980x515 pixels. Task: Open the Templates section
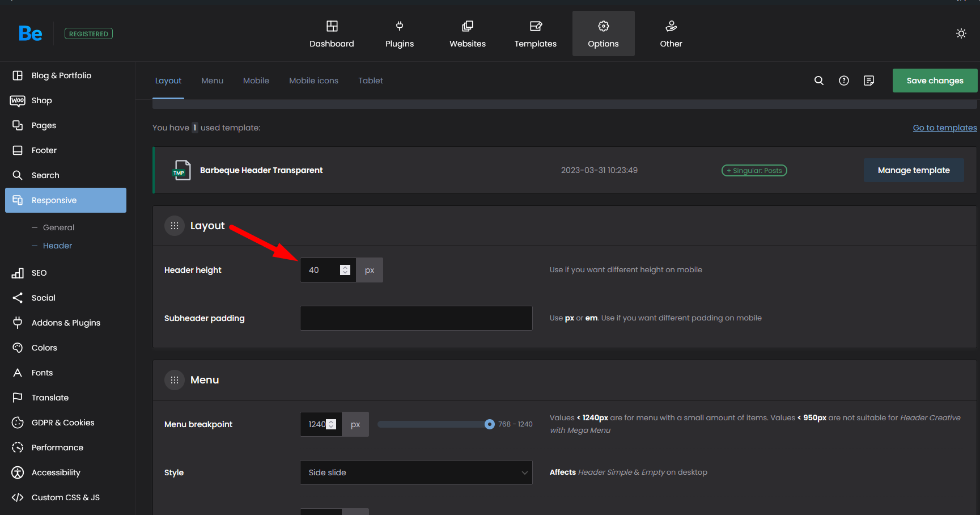[x=536, y=33]
